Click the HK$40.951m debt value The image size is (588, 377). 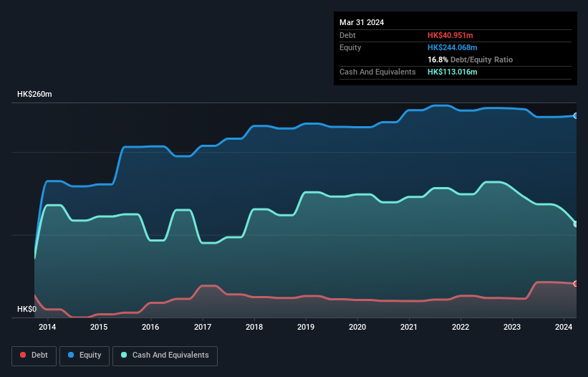(450, 35)
